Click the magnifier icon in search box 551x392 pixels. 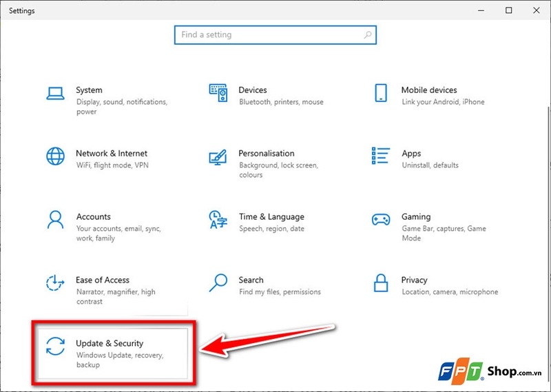[x=368, y=35]
